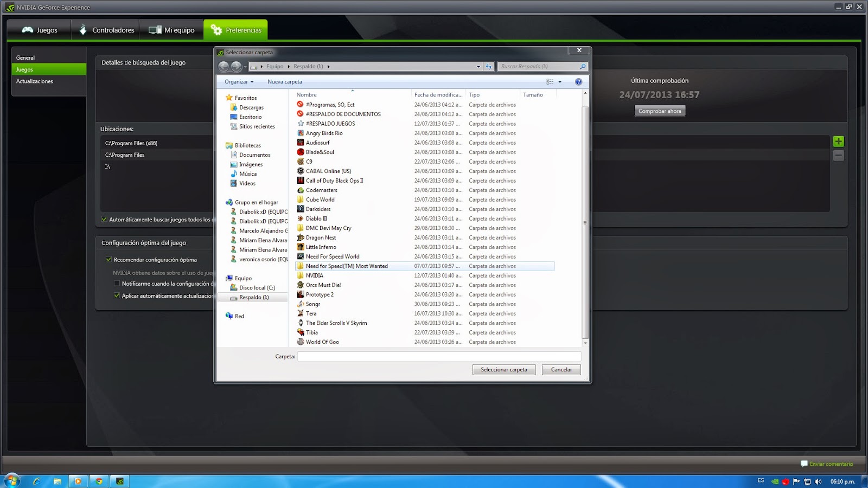This screenshot has width=868, height=488.
Task: Click the help question mark icon
Action: point(578,82)
